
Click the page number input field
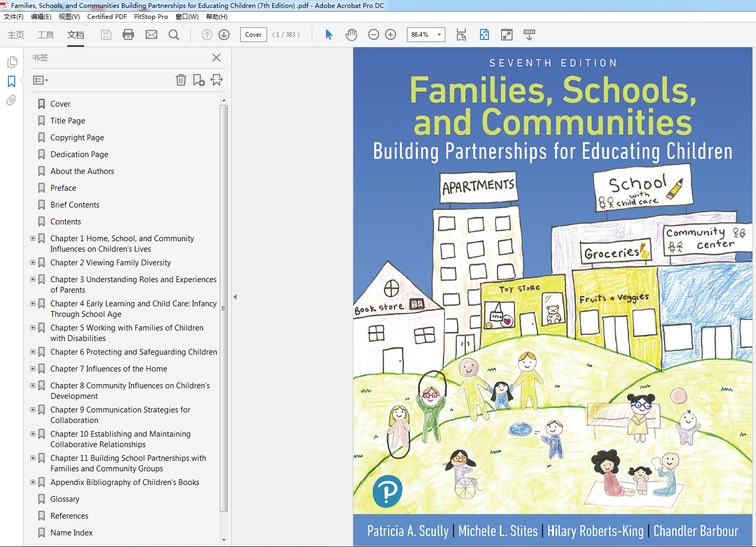(253, 35)
